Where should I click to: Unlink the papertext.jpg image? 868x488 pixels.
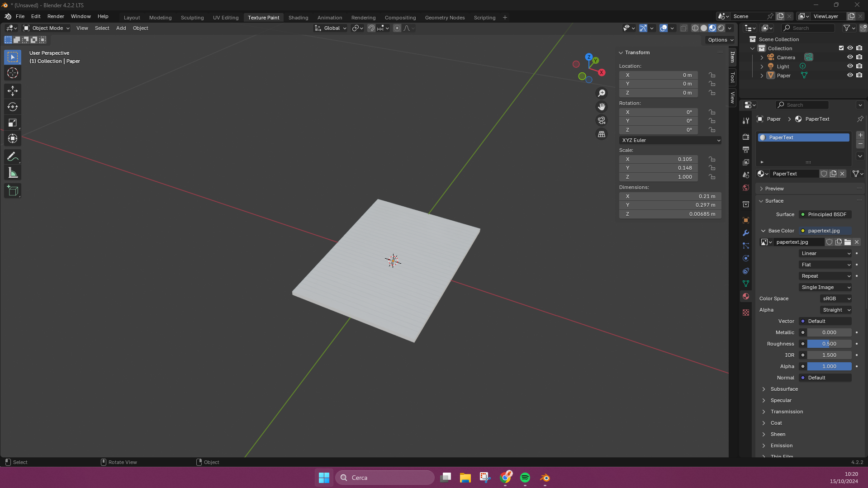click(857, 242)
